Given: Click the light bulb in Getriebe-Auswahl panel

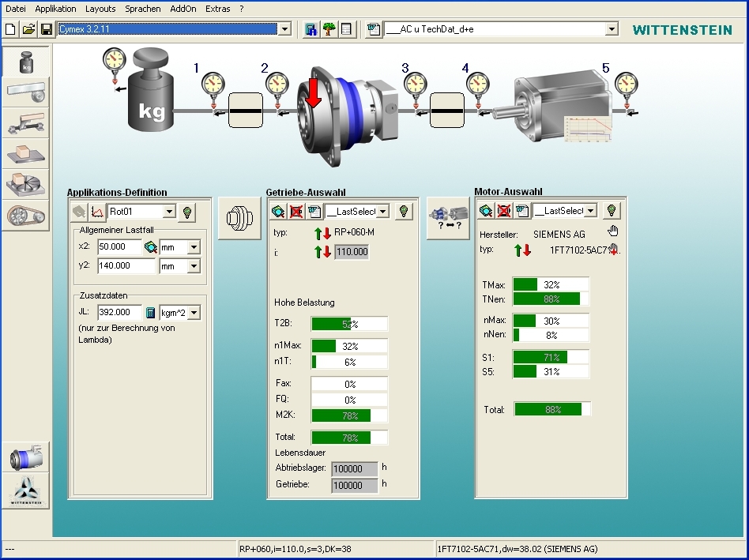Looking at the screenshot, I should pos(404,211).
